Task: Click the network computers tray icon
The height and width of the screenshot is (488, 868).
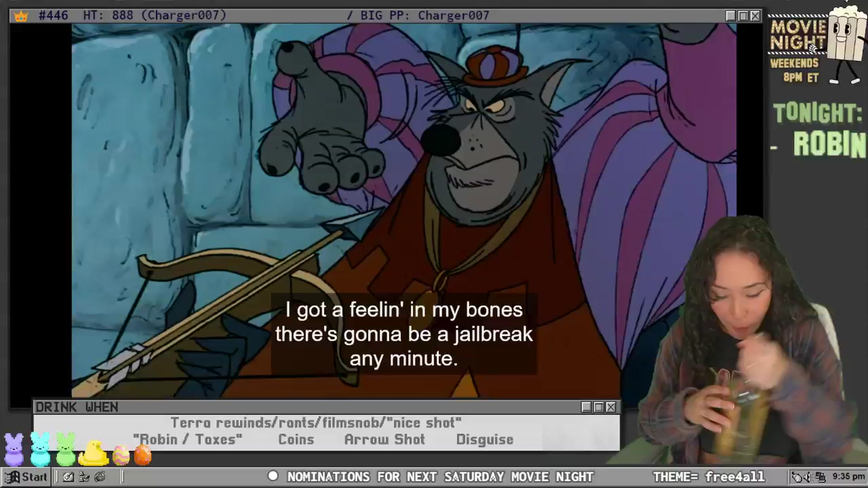Action: point(820,477)
